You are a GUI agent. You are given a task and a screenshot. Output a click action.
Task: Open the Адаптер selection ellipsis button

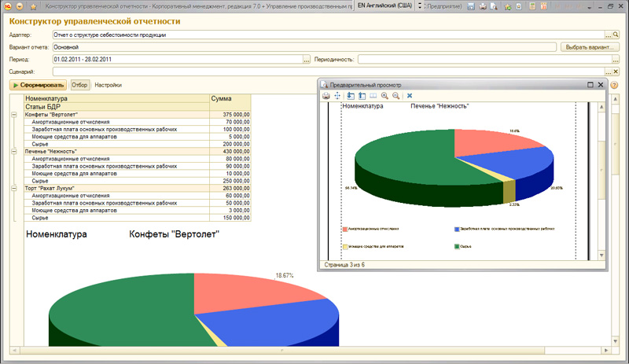coord(609,35)
